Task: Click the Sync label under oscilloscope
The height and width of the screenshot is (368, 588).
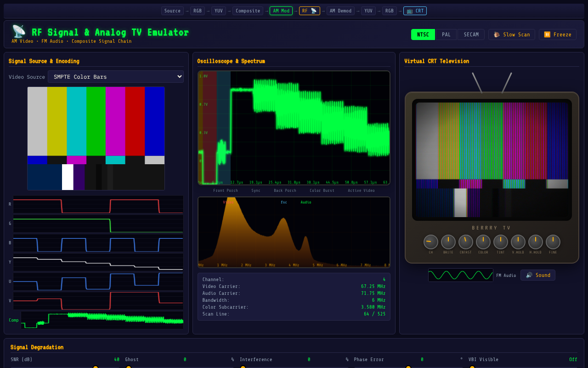Action: point(256,190)
